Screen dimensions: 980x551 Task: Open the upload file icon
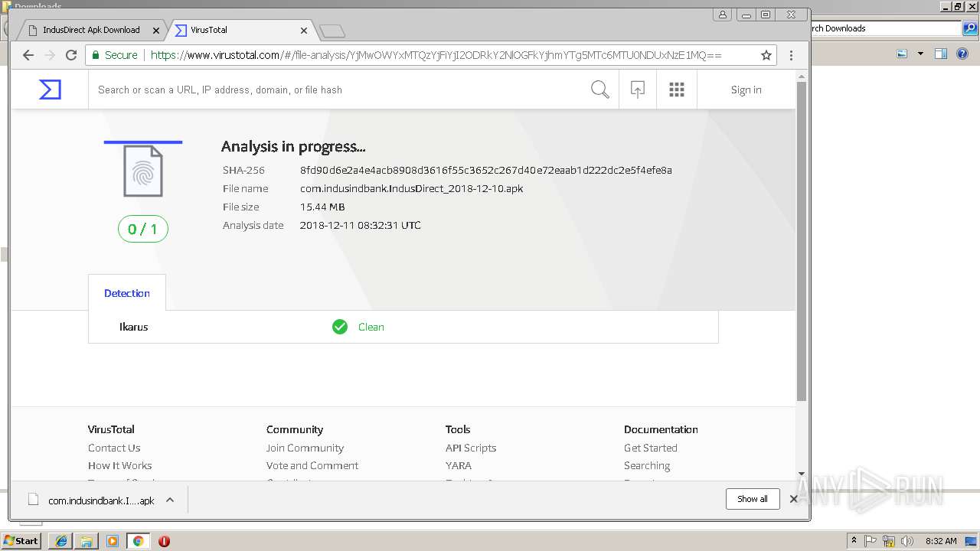[x=637, y=90]
